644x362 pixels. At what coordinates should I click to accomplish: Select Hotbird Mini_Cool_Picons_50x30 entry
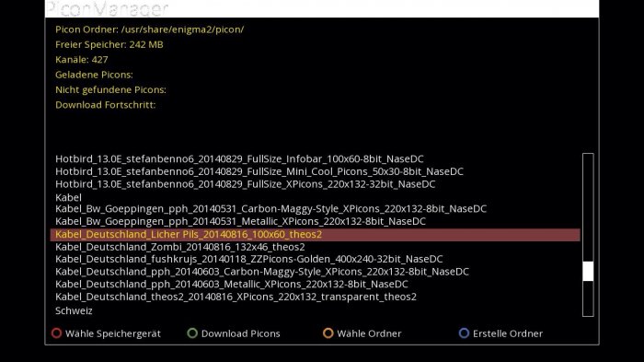click(259, 171)
